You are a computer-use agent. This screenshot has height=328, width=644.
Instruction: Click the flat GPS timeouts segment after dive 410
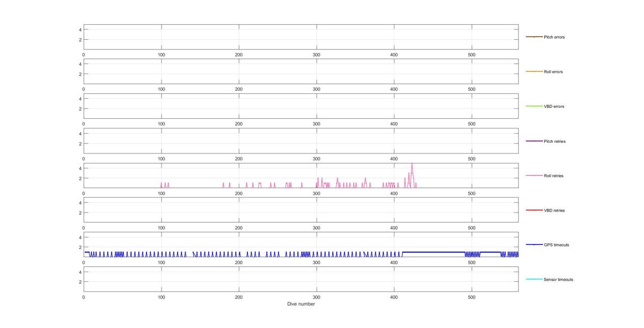433,252
